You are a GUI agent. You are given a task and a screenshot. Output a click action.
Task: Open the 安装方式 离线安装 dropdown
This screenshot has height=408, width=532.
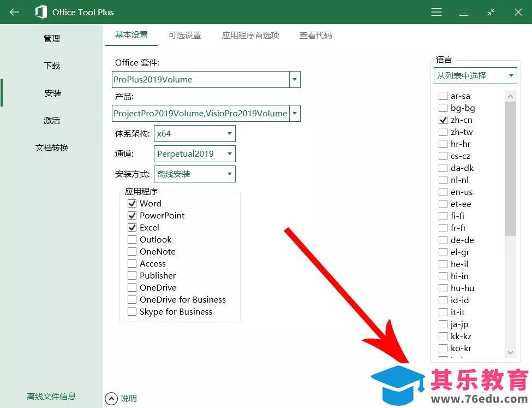point(194,174)
